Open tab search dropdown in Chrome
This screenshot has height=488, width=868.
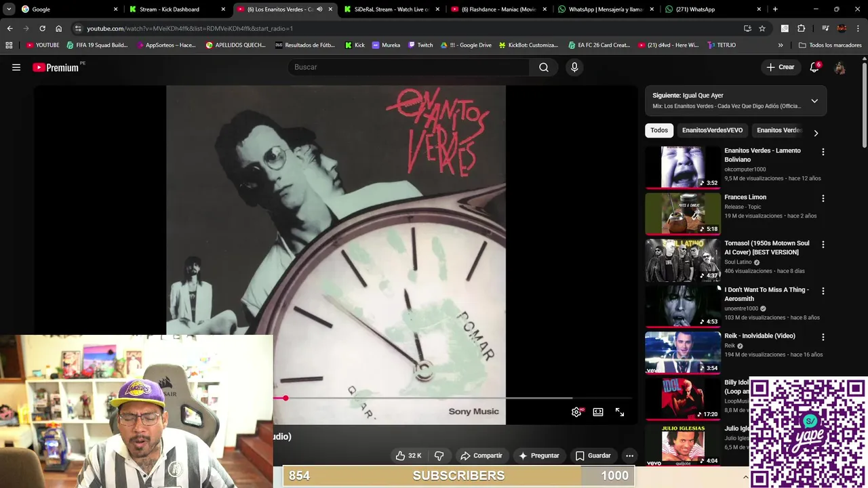pos(9,9)
